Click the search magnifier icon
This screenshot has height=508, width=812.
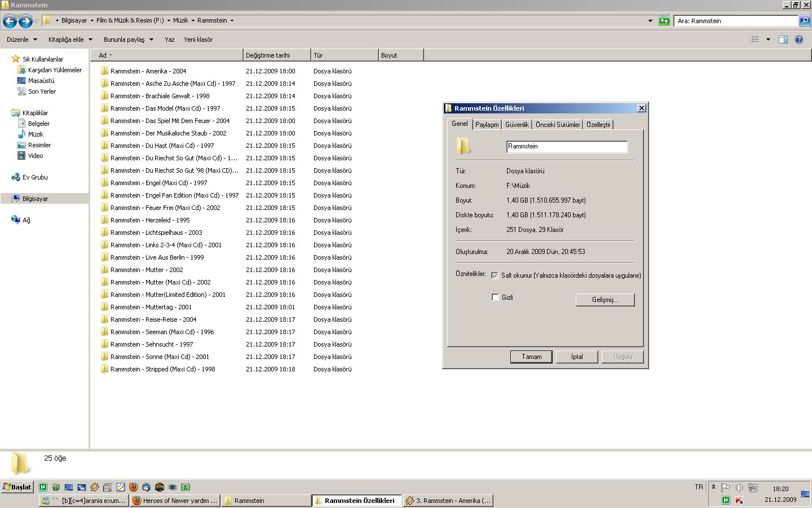[805, 21]
